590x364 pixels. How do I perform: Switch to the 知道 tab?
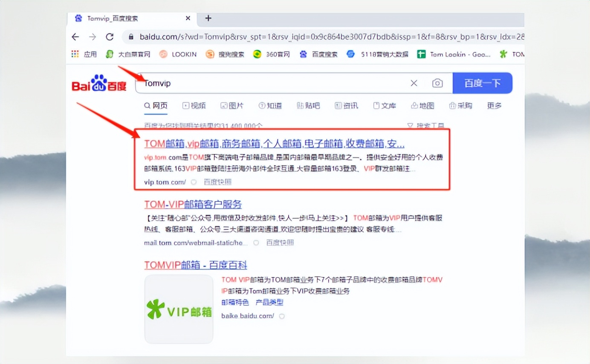click(x=270, y=106)
